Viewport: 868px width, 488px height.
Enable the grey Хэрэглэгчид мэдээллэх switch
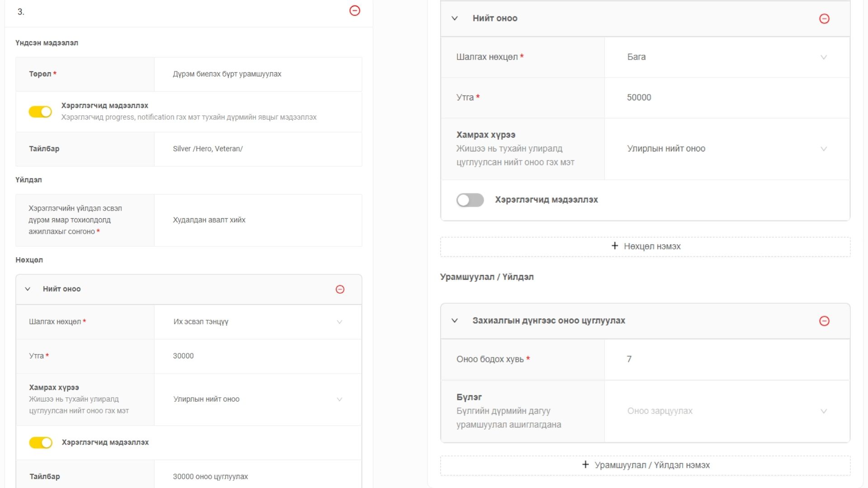pyautogui.click(x=470, y=200)
